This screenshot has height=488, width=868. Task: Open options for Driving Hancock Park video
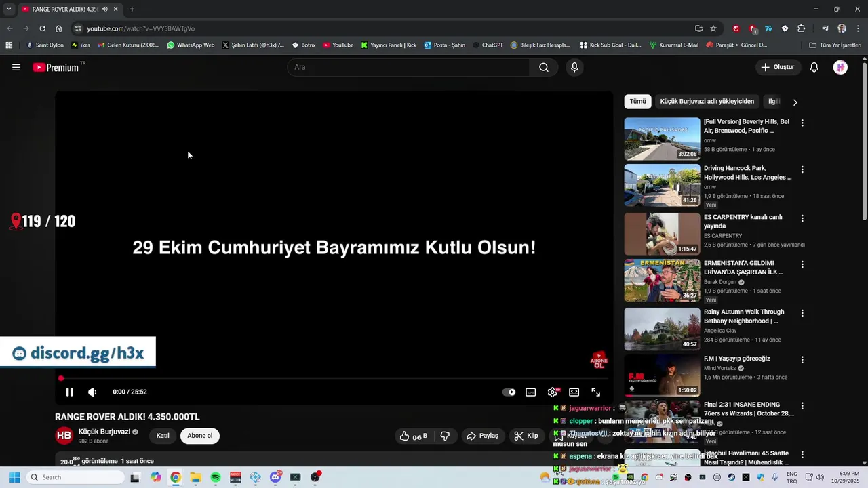point(802,169)
